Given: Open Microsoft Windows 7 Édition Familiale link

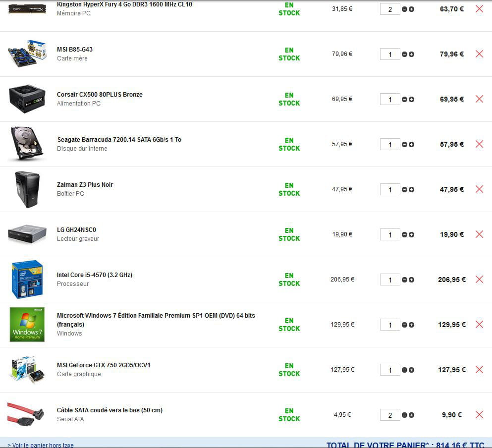Looking at the screenshot, I should click(x=156, y=320).
